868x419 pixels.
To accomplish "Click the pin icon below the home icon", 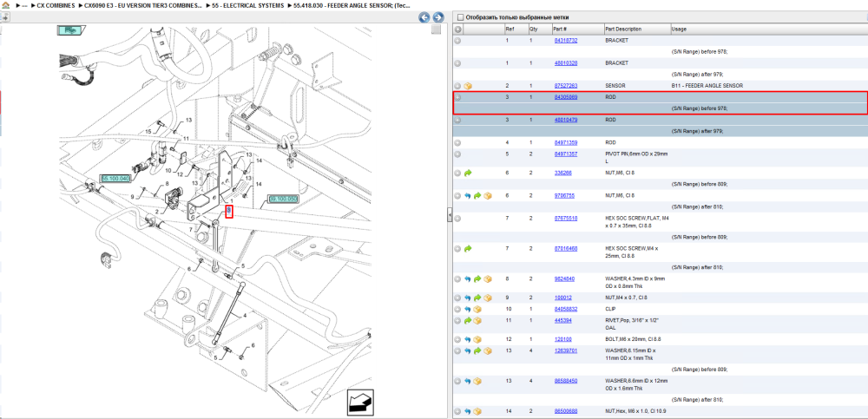I will (5, 16).
